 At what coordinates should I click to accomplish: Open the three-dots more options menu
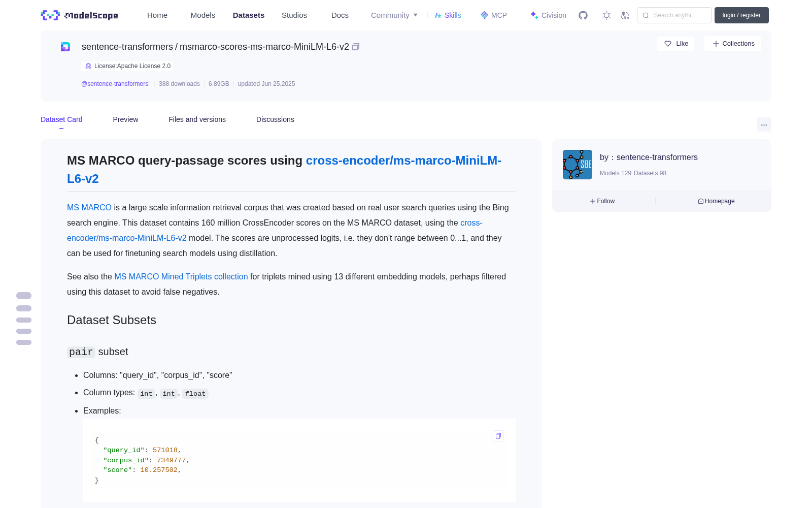coord(764,124)
